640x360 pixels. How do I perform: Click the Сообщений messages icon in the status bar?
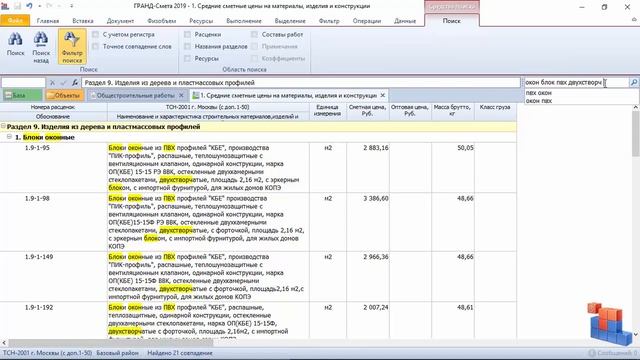(592, 353)
